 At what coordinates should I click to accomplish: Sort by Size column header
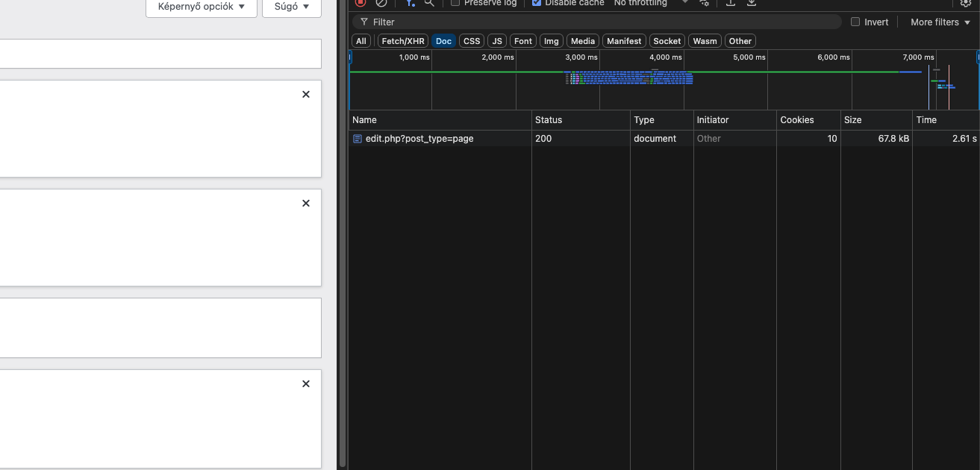pyautogui.click(x=876, y=120)
